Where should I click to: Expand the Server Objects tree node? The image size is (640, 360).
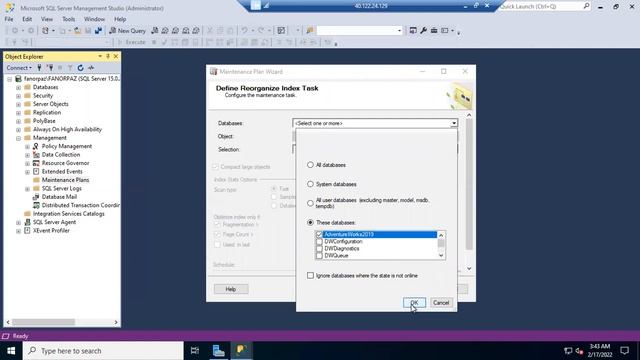(x=18, y=104)
